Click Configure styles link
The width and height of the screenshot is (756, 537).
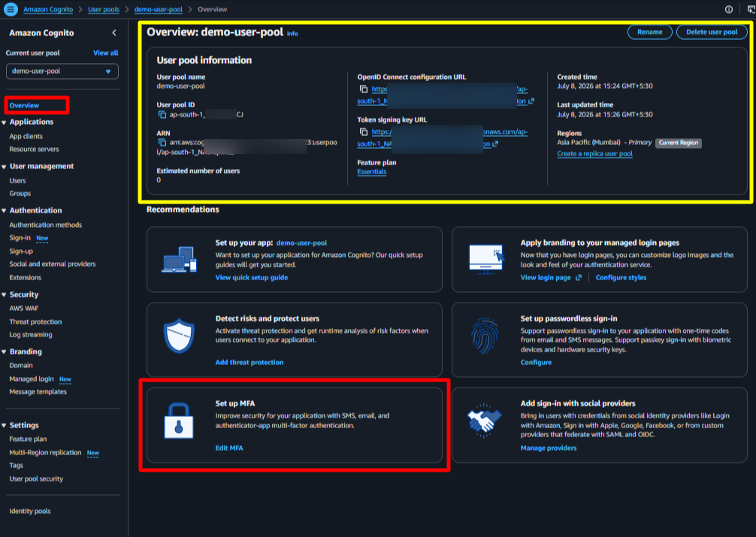[621, 278]
